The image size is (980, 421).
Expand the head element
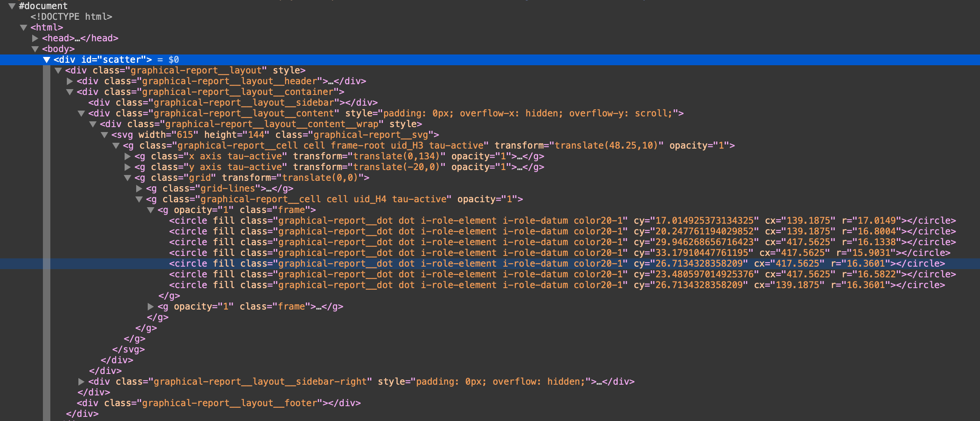click(x=35, y=38)
